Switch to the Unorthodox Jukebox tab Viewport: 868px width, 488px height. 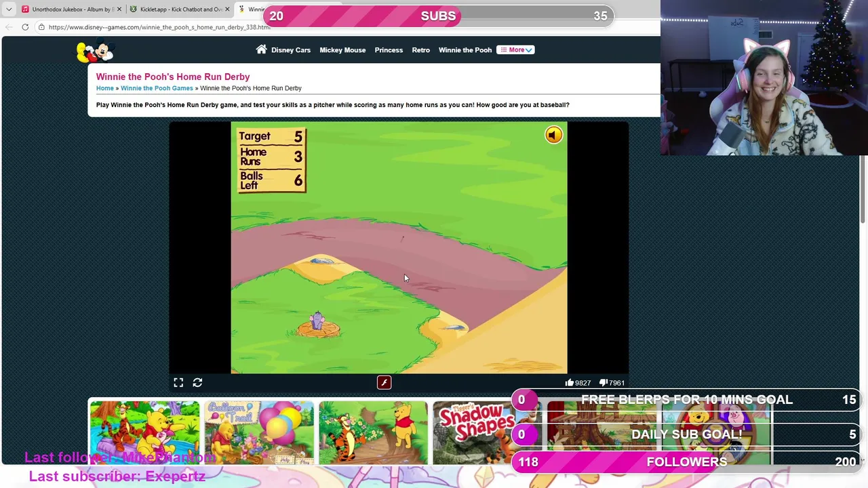coord(71,9)
